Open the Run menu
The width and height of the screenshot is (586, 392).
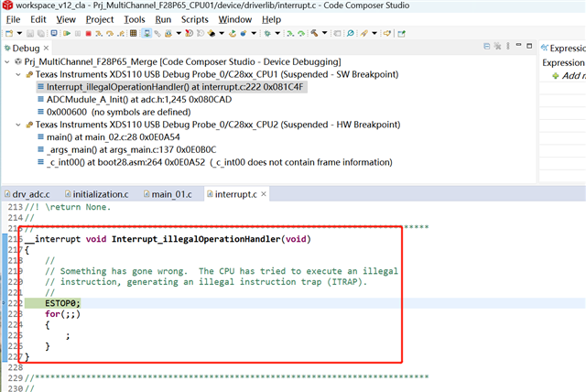pyautogui.click(x=163, y=19)
